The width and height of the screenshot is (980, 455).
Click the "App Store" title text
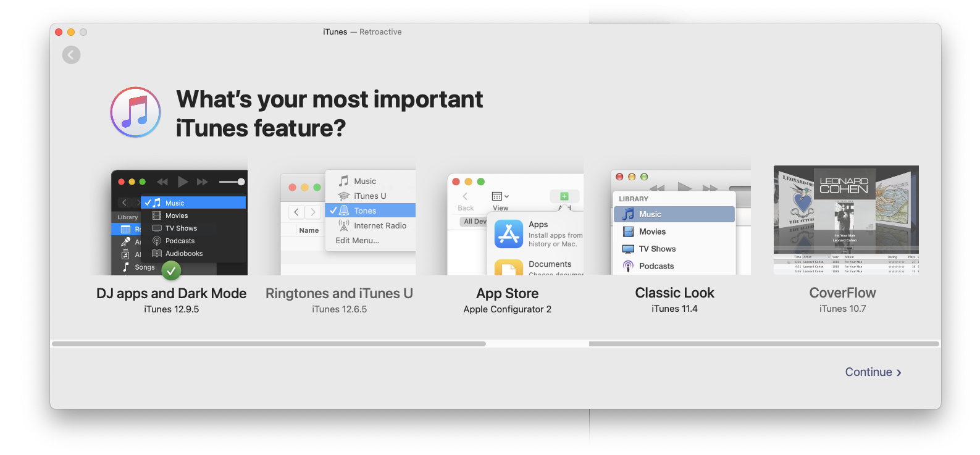tap(508, 293)
